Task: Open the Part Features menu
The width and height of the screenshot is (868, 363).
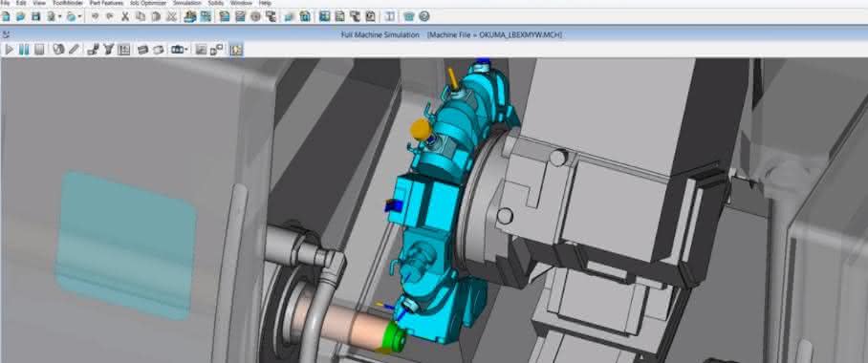Action: [x=106, y=3]
